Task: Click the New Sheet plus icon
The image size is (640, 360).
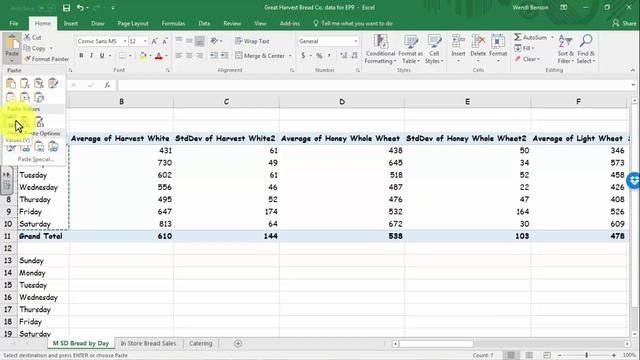Action: coord(238,344)
